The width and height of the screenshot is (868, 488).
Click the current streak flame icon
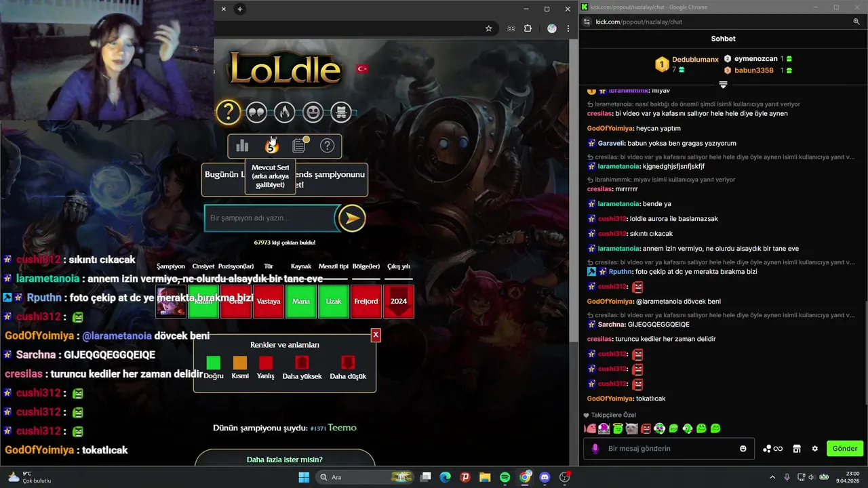[271, 146]
